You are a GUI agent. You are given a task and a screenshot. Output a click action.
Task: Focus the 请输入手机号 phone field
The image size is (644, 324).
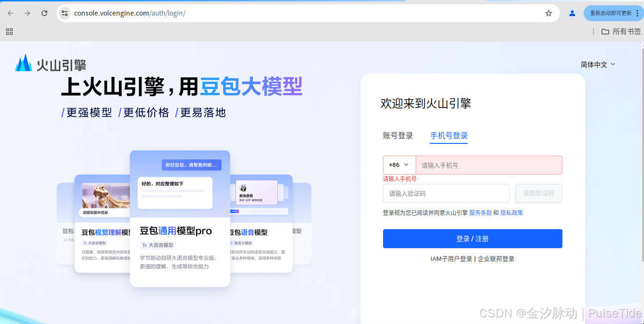click(489, 165)
